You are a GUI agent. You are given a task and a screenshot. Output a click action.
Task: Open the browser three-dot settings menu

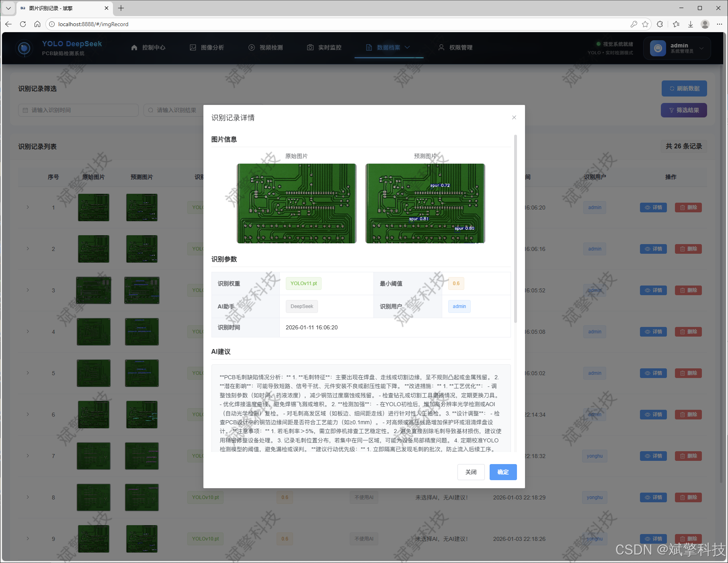[720, 24]
